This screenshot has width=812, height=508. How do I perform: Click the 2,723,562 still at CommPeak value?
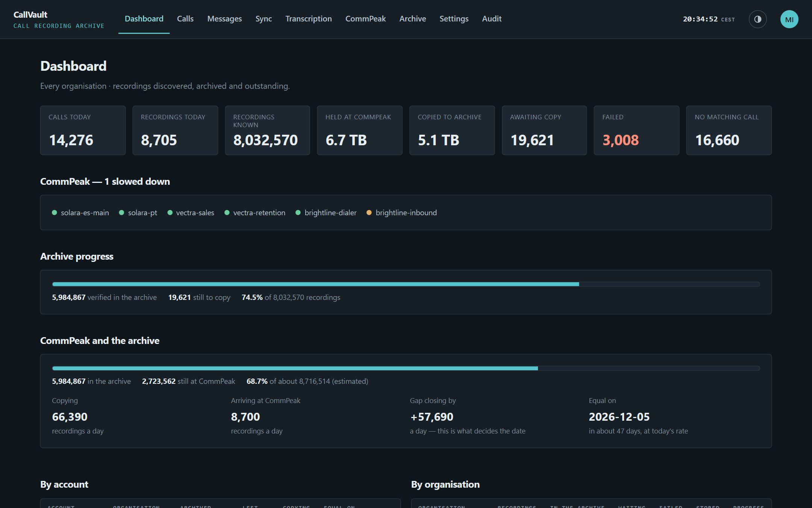point(188,381)
